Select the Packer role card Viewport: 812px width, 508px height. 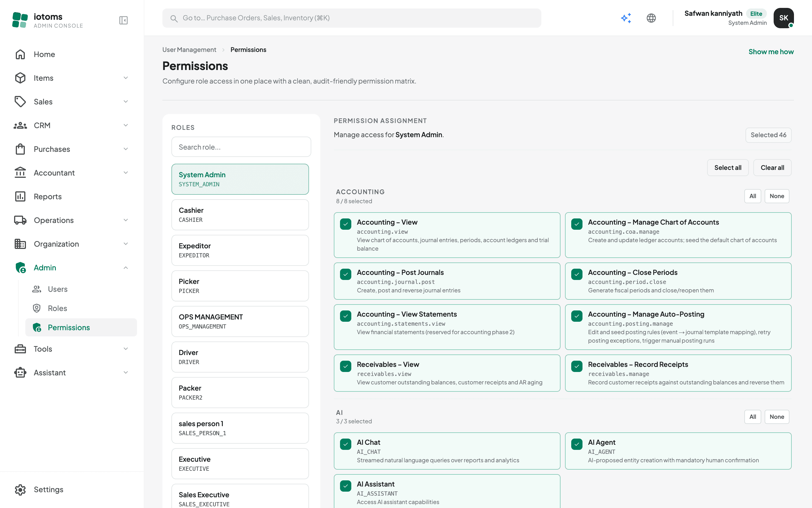click(x=240, y=392)
